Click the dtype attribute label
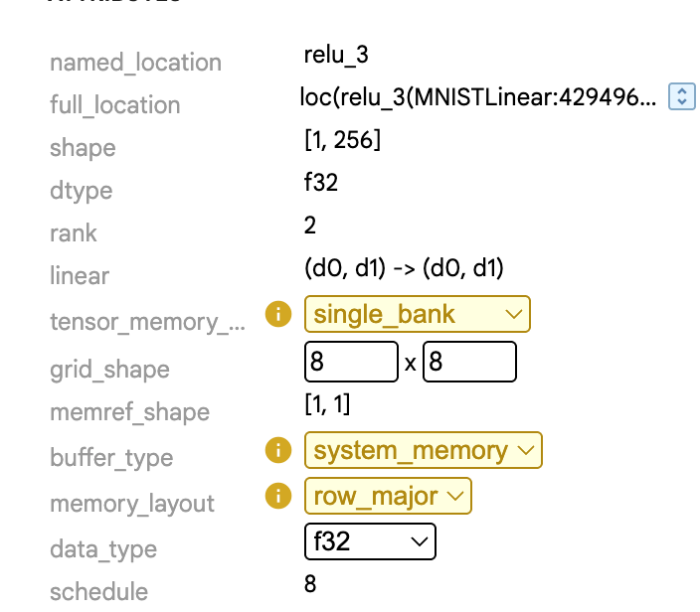Image resolution: width=700 pixels, height=612 pixels. click(x=82, y=191)
